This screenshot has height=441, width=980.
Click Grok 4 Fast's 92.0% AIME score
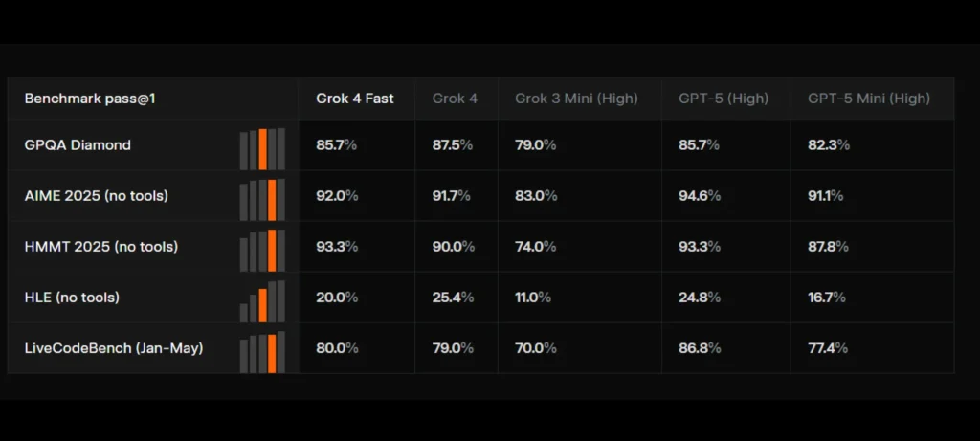(337, 196)
